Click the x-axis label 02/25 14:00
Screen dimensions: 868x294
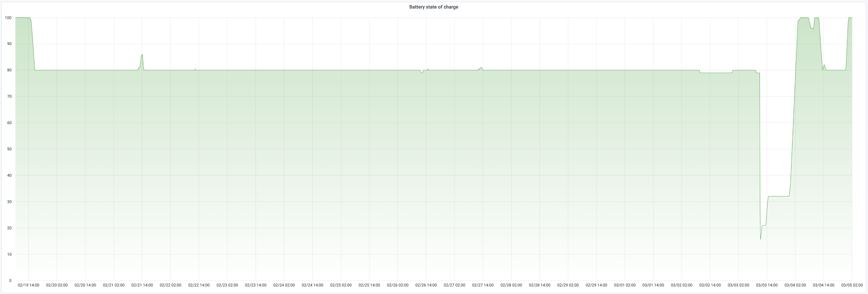(x=369, y=285)
